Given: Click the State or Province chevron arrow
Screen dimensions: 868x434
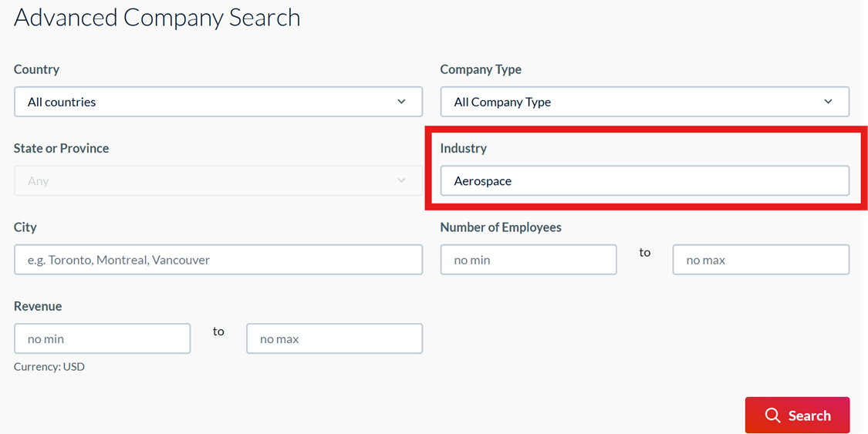Looking at the screenshot, I should 401,180.
